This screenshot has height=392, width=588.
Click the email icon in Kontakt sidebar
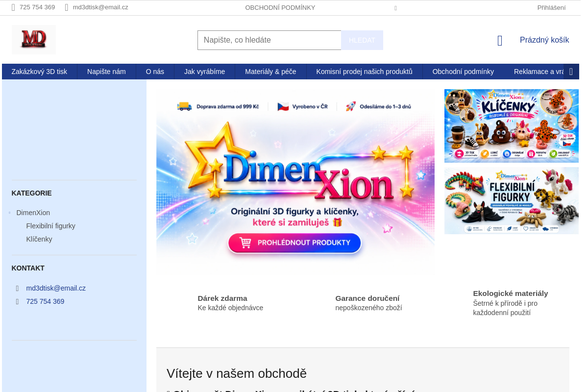pos(18,288)
